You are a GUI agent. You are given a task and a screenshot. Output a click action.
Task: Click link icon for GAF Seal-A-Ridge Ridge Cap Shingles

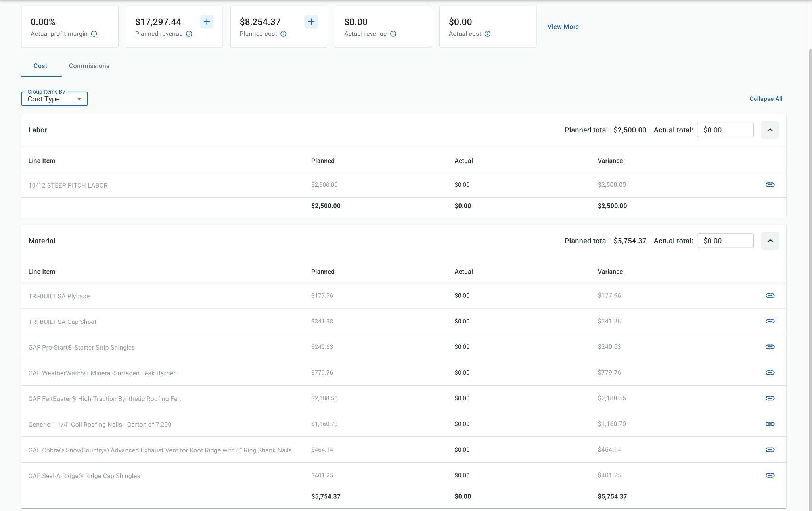coord(770,475)
